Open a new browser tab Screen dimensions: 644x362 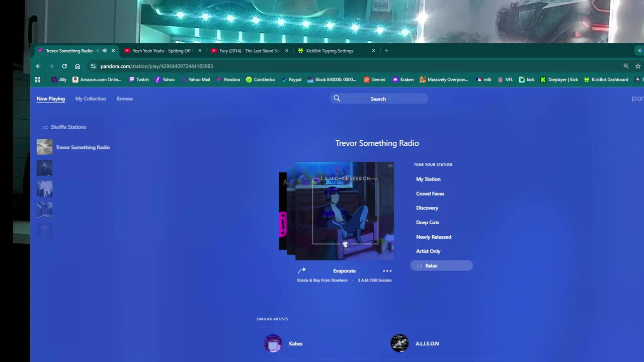(x=386, y=51)
